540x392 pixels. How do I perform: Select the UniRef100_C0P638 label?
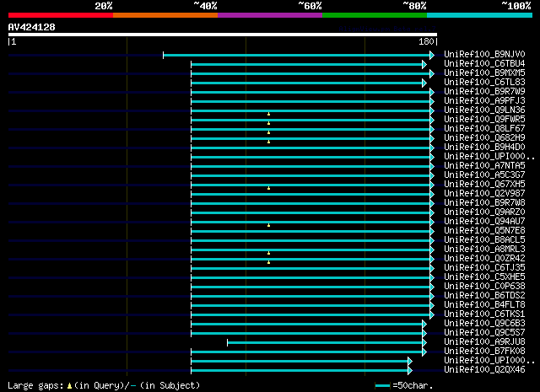point(484,287)
